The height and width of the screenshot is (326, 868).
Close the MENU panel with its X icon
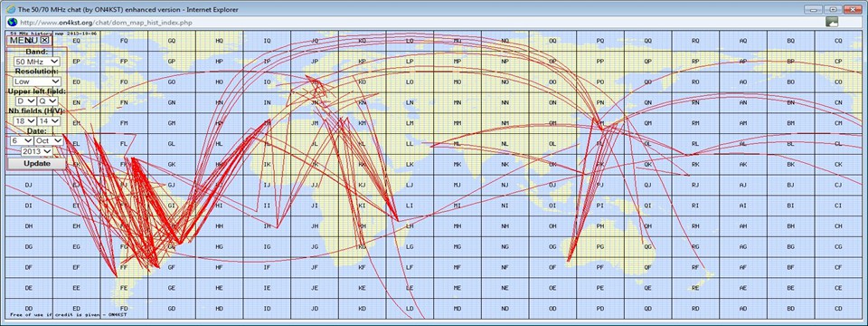(45, 40)
